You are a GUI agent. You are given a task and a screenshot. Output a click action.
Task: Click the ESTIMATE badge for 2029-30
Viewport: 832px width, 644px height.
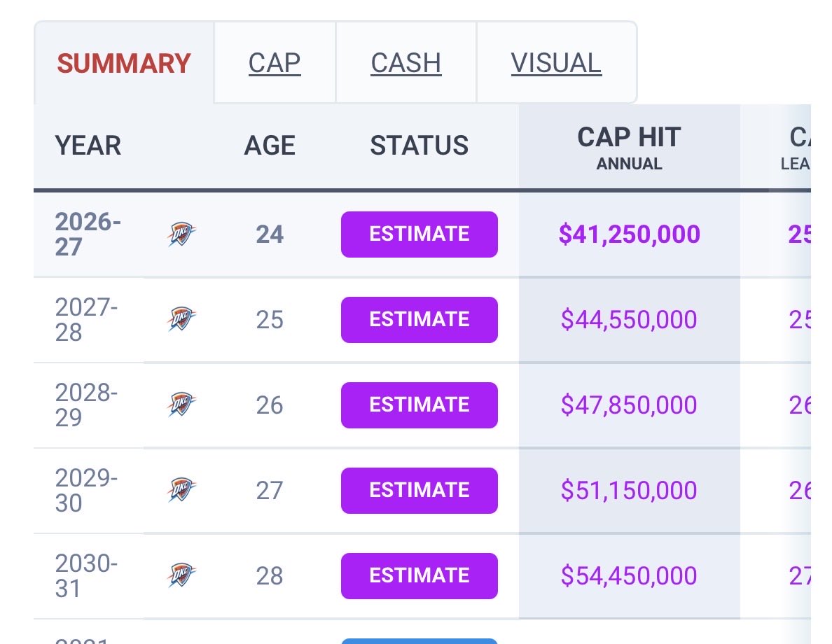coord(420,490)
